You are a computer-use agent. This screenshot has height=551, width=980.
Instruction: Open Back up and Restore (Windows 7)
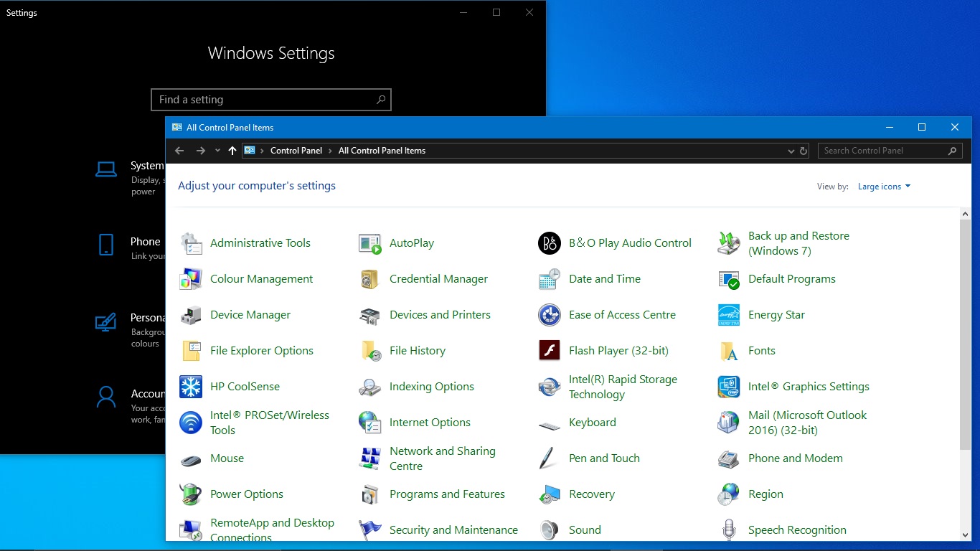(798, 243)
